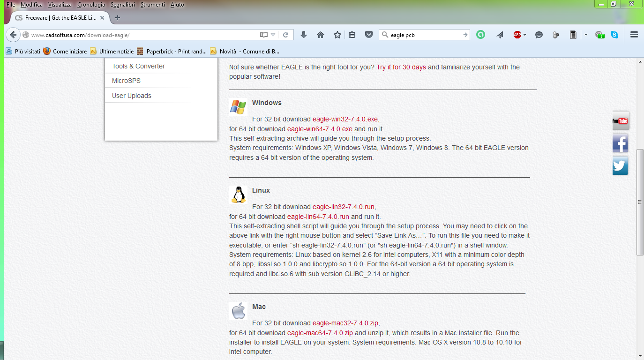Download eagle-win64-7.4.0.exe

[320, 129]
